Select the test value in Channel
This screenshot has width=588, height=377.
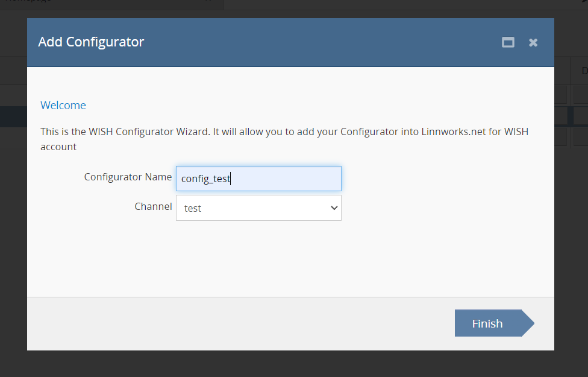click(193, 208)
